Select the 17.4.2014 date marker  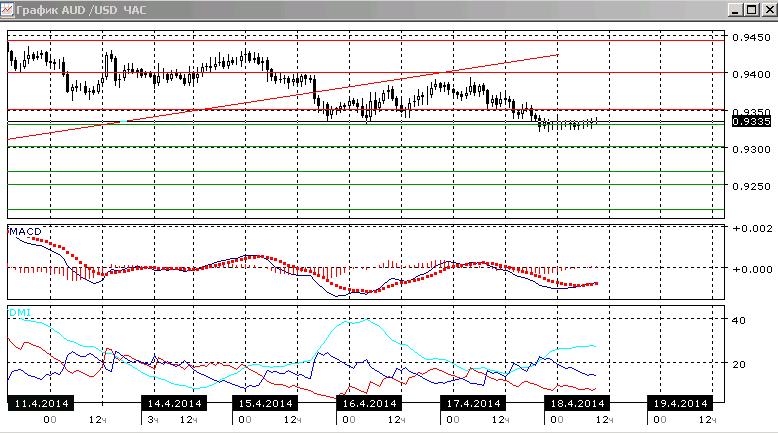[473, 403]
